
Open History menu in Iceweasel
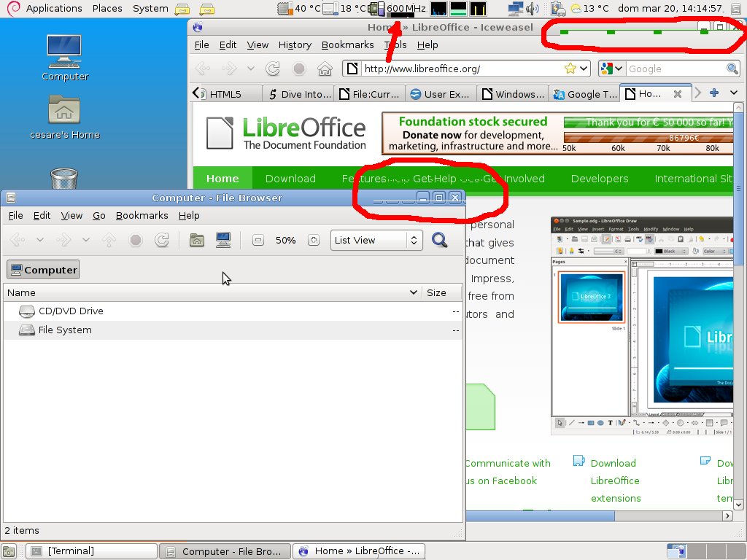295,44
